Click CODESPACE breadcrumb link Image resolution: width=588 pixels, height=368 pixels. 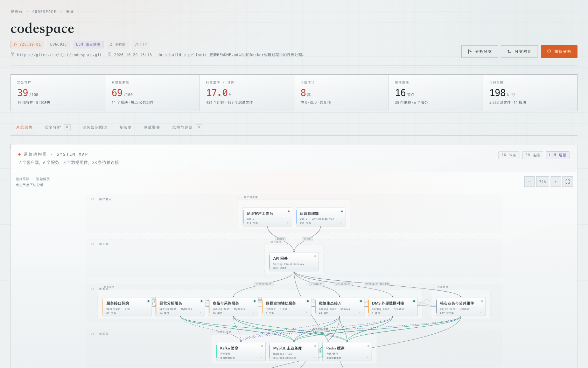(x=44, y=12)
